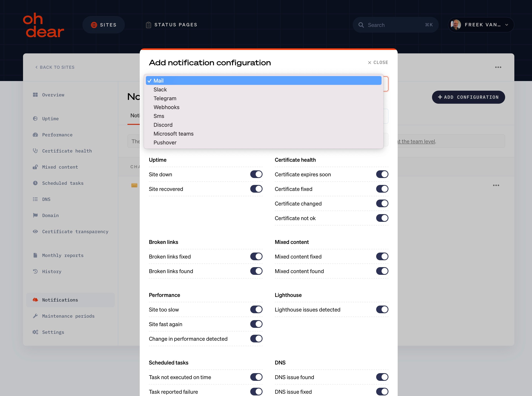This screenshot has height=396, width=532.
Task: Open Maintenance periods in the sidebar
Action: (x=68, y=316)
